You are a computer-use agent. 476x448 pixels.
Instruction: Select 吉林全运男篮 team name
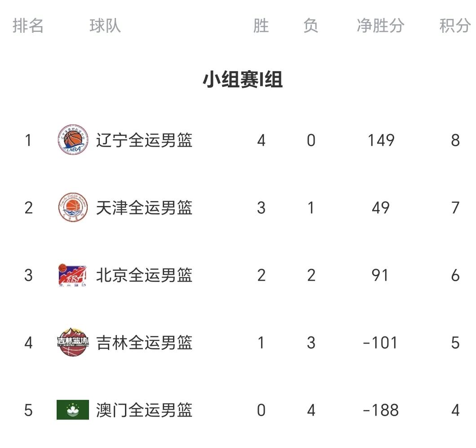tap(144, 343)
